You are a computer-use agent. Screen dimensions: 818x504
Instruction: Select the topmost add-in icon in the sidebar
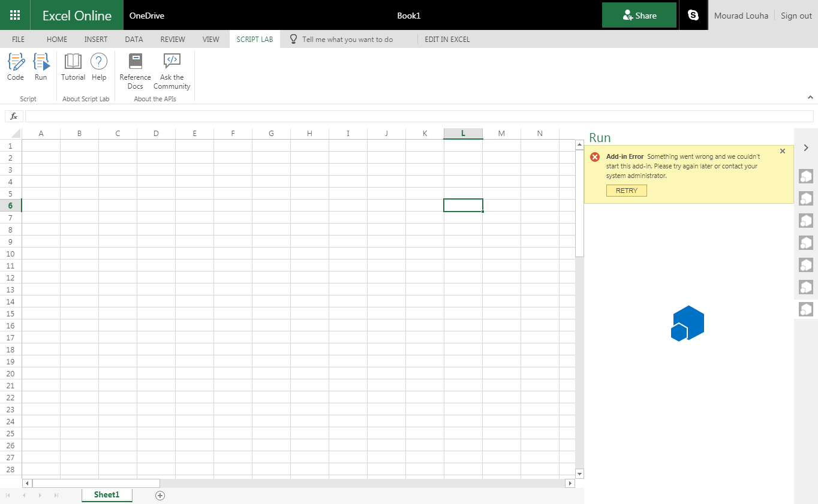pos(805,176)
